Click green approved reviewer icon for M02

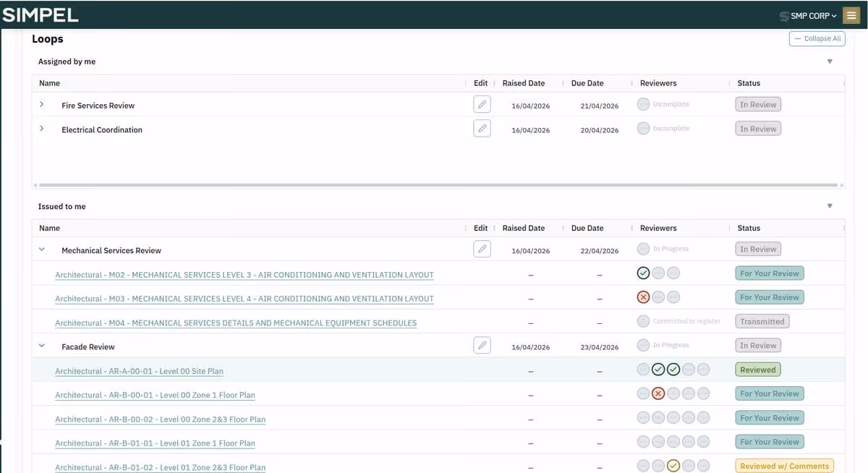pos(643,273)
